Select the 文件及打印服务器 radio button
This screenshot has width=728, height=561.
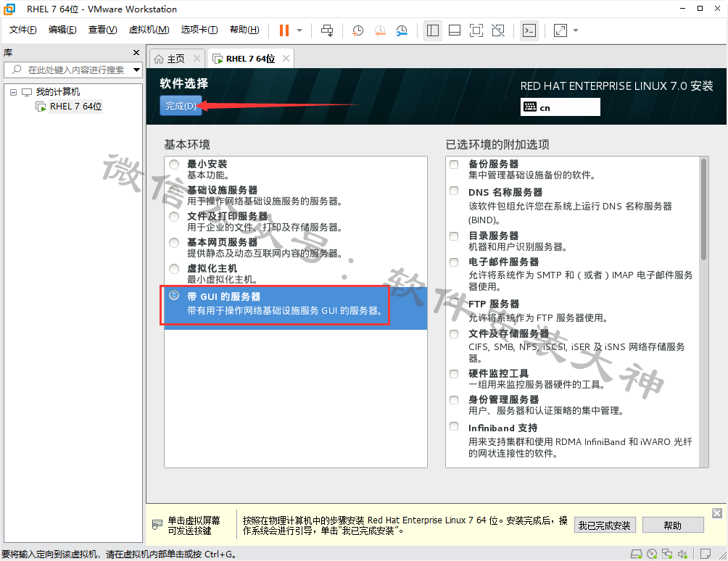point(174,217)
